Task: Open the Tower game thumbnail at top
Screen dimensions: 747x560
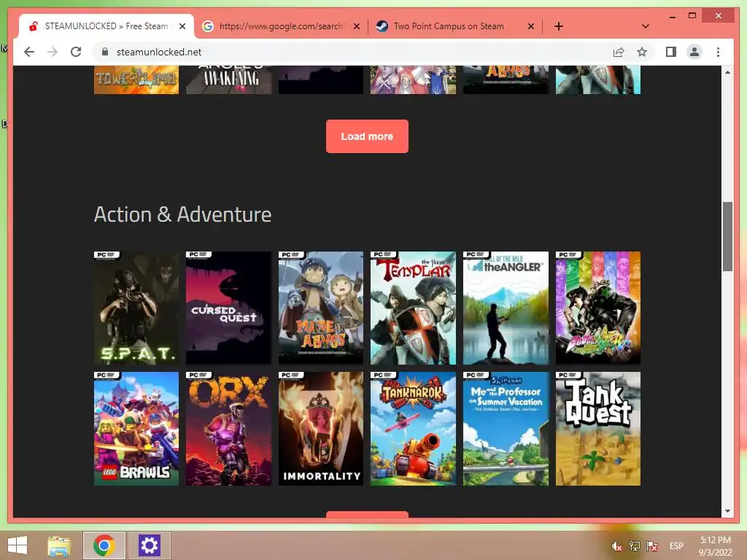Action: (136, 79)
